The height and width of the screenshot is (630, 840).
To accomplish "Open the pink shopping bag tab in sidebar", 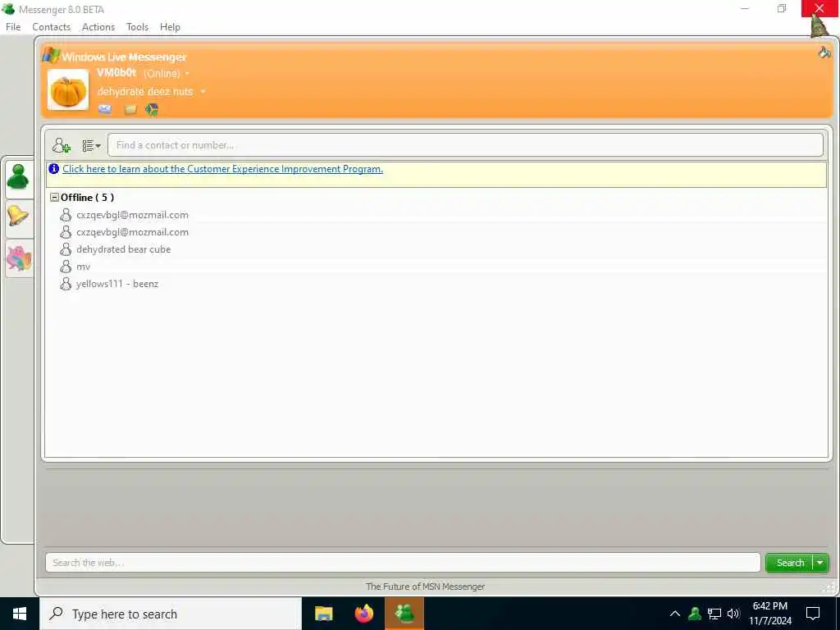I will 19,258.
